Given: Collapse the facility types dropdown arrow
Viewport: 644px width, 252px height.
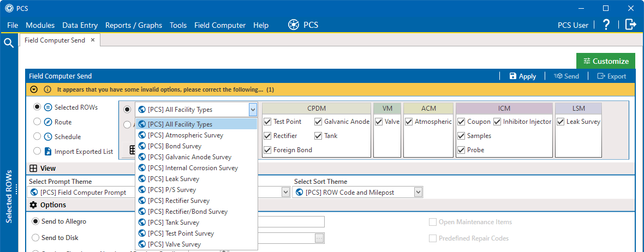Looking at the screenshot, I should coord(253,110).
